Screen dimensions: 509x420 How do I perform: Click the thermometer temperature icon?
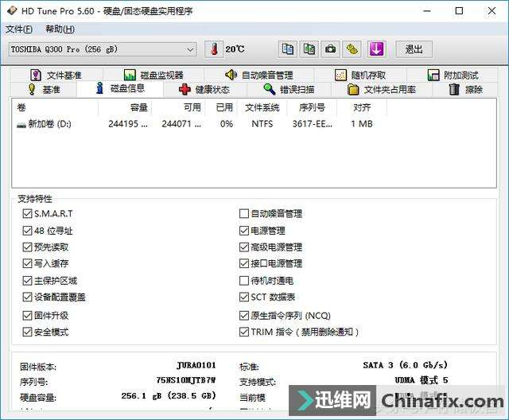pos(214,49)
